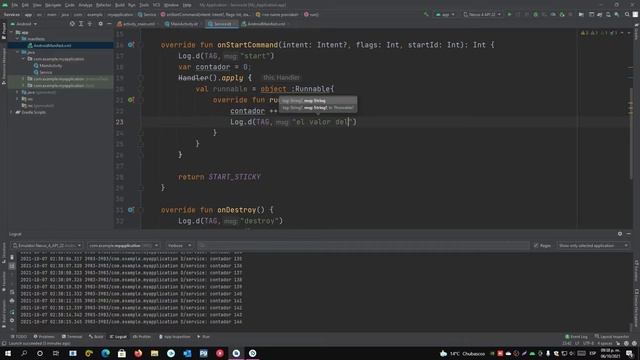The image size is (640, 360).
Task: Click the Service breadcrumb in navigation bar
Action: coord(147,14)
